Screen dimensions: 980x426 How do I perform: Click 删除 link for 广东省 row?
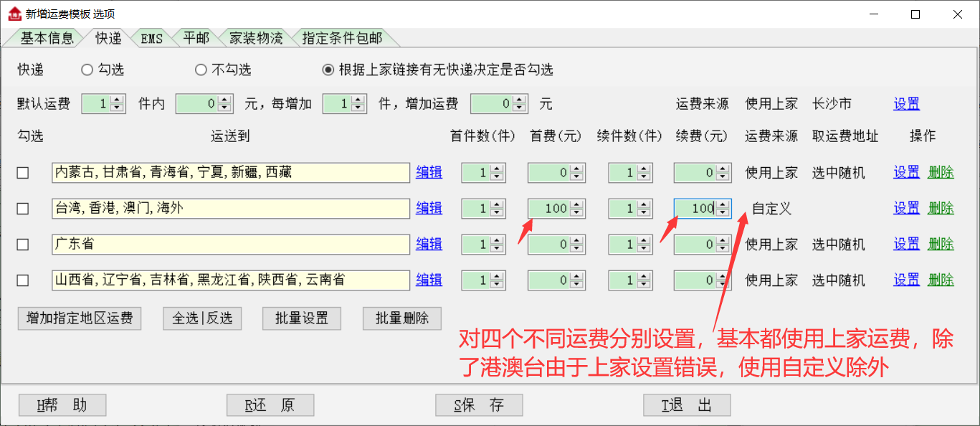pos(941,245)
